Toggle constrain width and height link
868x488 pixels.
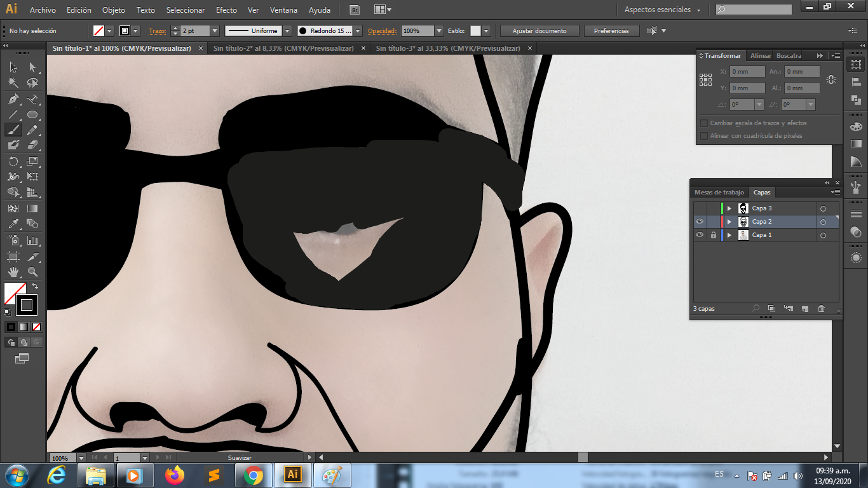pyautogui.click(x=831, y=80)
